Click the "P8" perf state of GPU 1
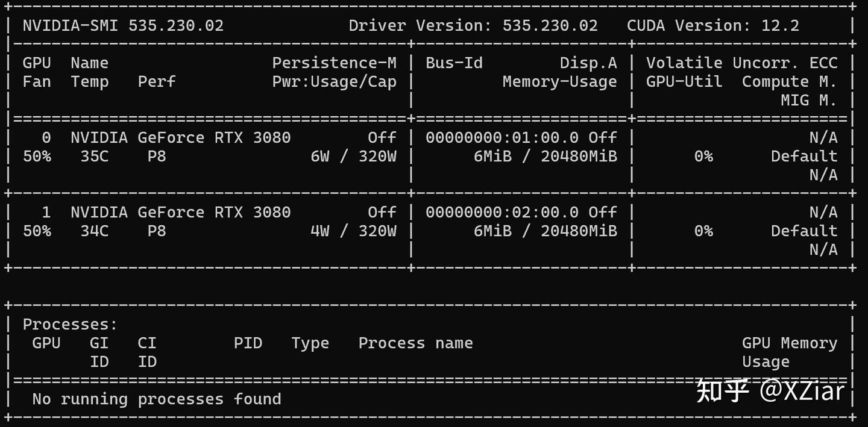 [157, 231]
